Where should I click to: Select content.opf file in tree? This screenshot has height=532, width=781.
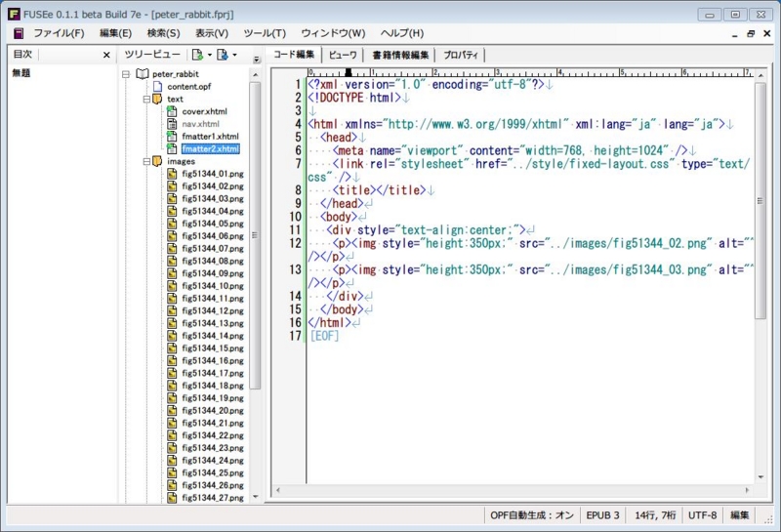tap(188, 86)
